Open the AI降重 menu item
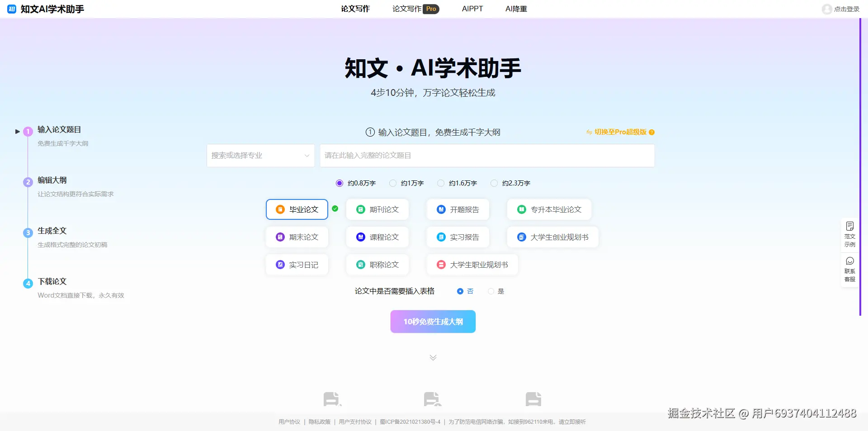This screenshot has height=431, width=868. 516,9
